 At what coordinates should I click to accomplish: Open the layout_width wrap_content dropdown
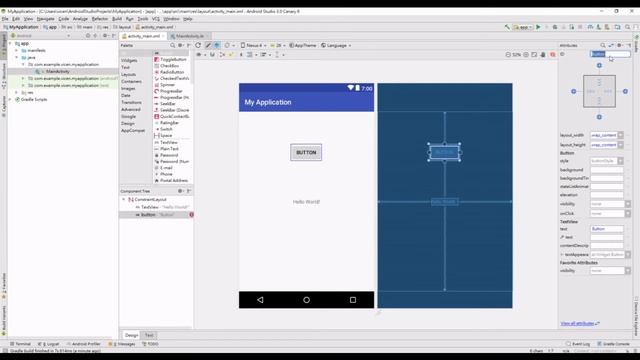(620, 135)
